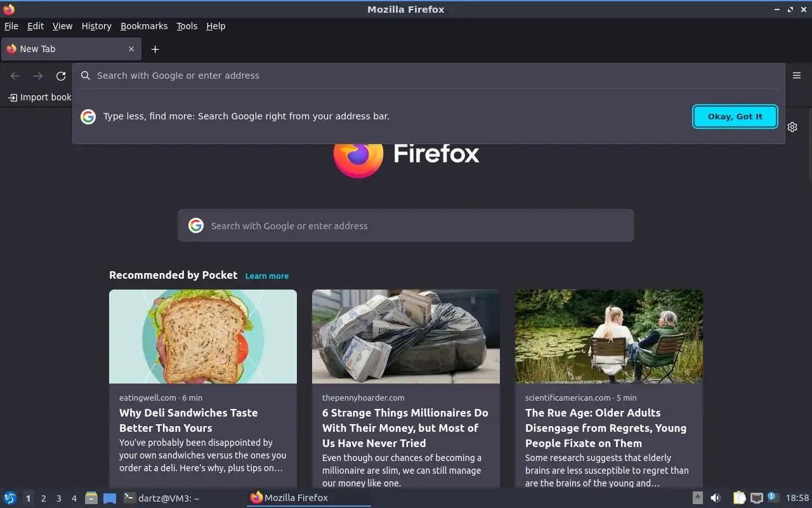Open the History menu
Screen dimensions: 812x508
click(96, 26)
